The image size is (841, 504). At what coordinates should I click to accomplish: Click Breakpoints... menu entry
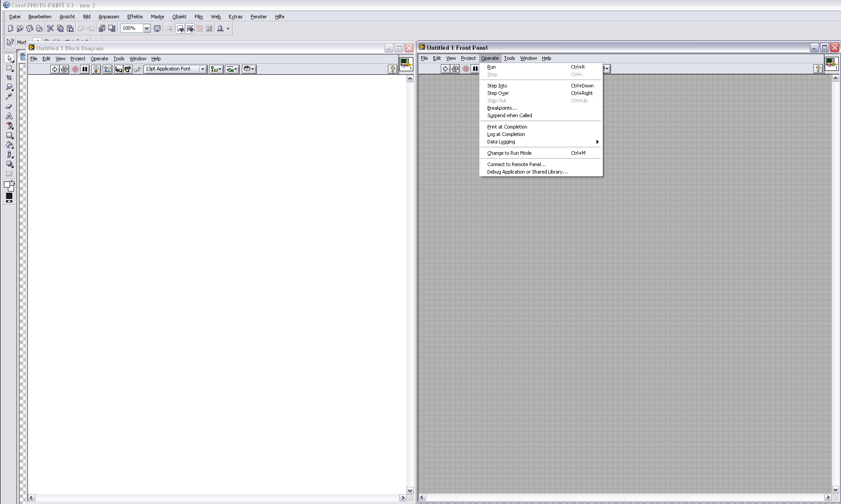tap(502, 108)
